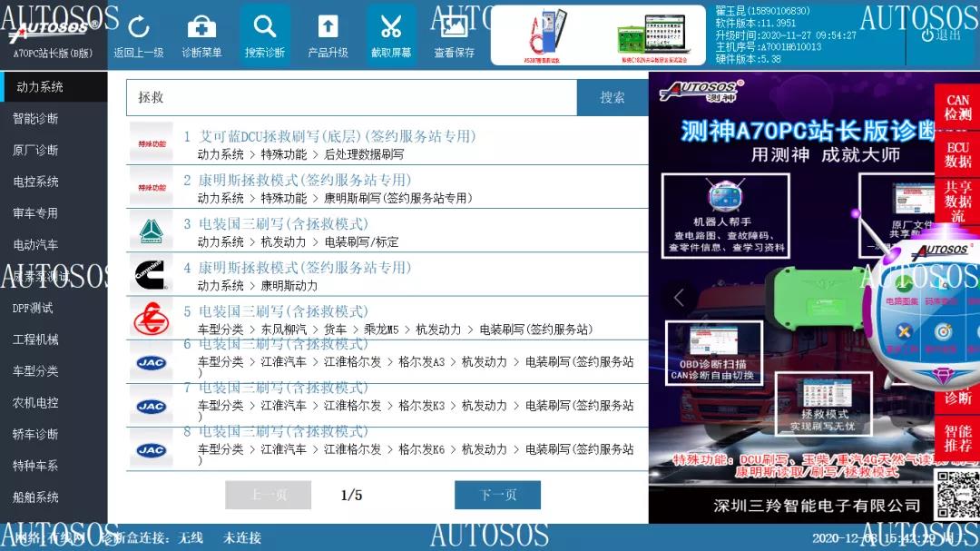Open 产品升级 upgrade icon
The height and width of the screenshot is (551, 980).
(x=328, y=35)
